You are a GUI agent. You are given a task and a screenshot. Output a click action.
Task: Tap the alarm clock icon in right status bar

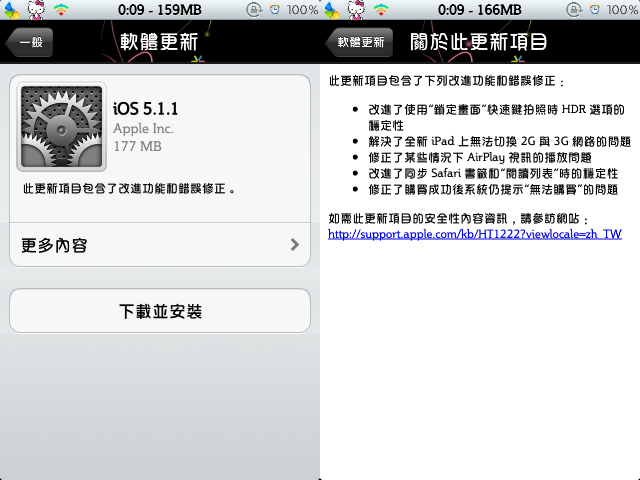(595, 10)
